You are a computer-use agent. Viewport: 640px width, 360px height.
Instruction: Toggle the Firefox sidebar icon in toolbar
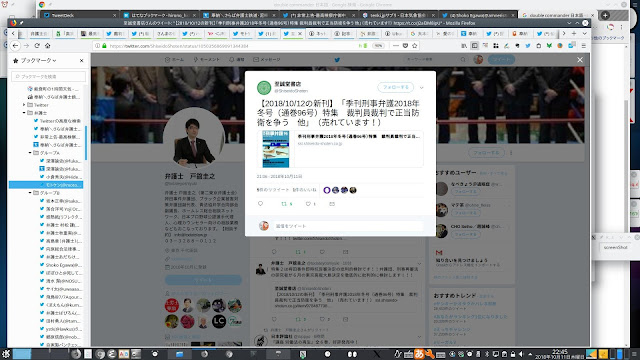[475, 46]
